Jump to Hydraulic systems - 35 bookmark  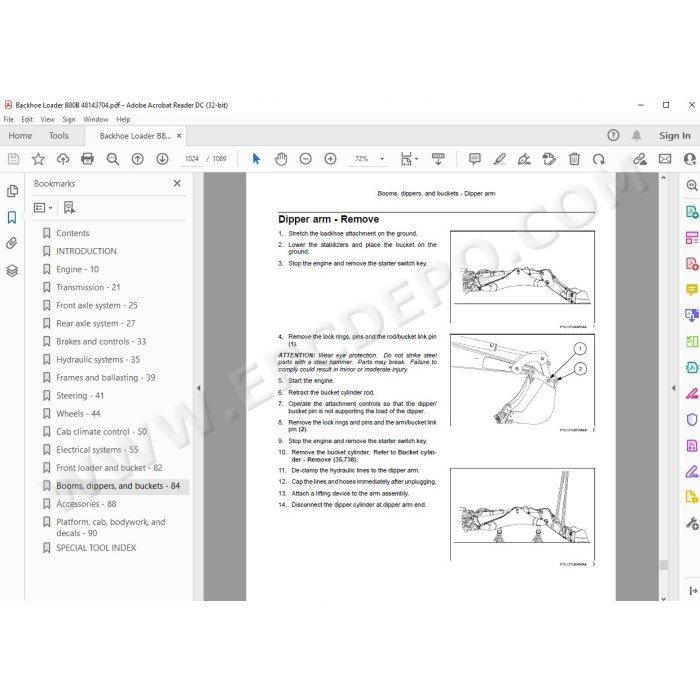click(x=98, y=359)
